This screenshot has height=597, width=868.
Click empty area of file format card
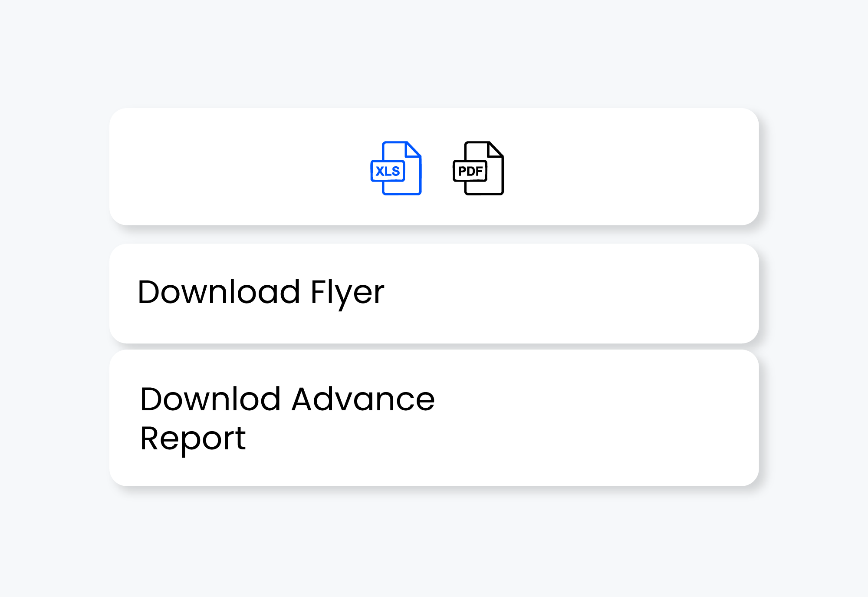(x=629, y=167)
